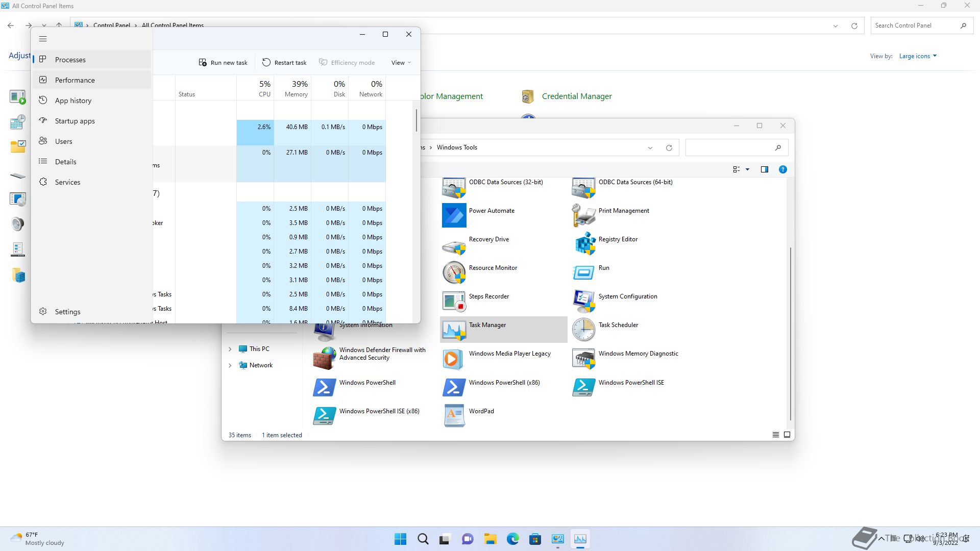The image size is (980, 551).
Task: Click the Windows Tools search box
Action: [x=737, y=147]
